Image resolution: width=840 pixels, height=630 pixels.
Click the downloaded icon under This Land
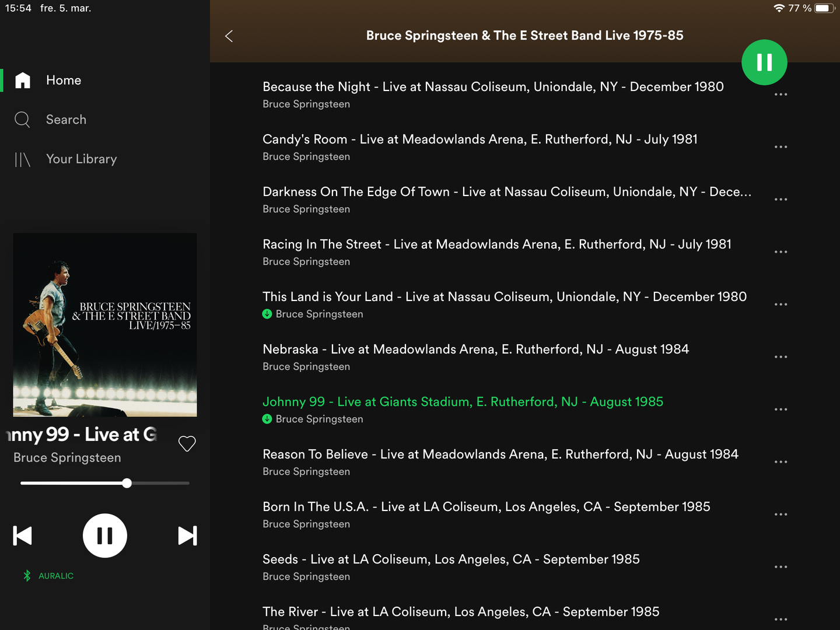click(x=267, y=314)
